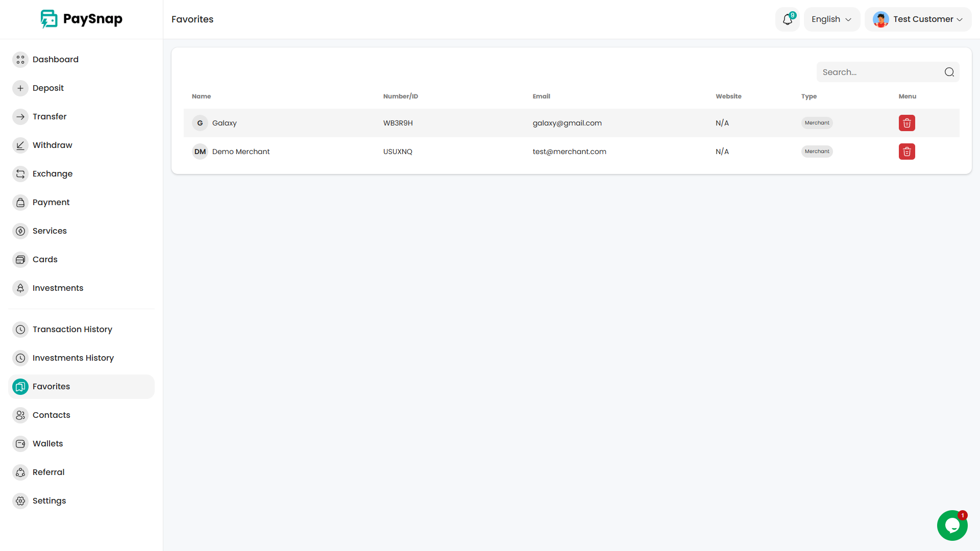Click the Exchange sidebar icon
The height and width of the screenshot is (551, 980).
pyautogui.click(x=20, y=174)
